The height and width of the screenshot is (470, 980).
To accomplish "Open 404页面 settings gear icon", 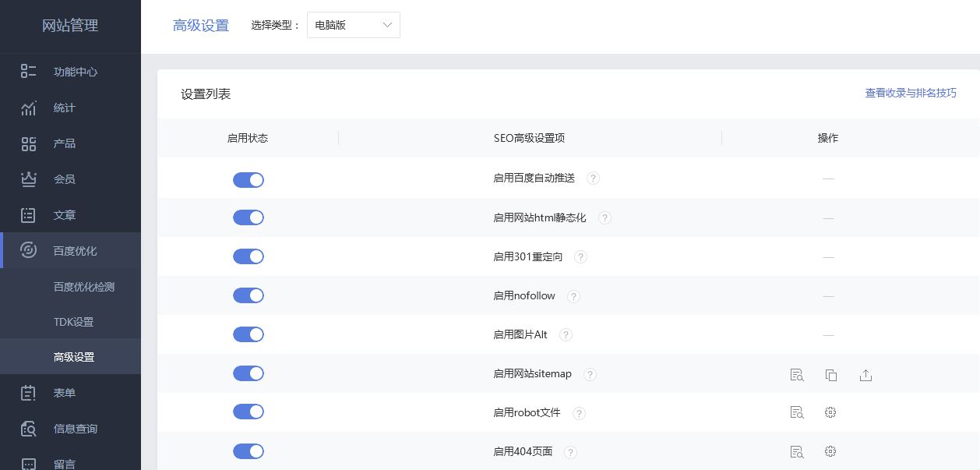I will point(830,451).
